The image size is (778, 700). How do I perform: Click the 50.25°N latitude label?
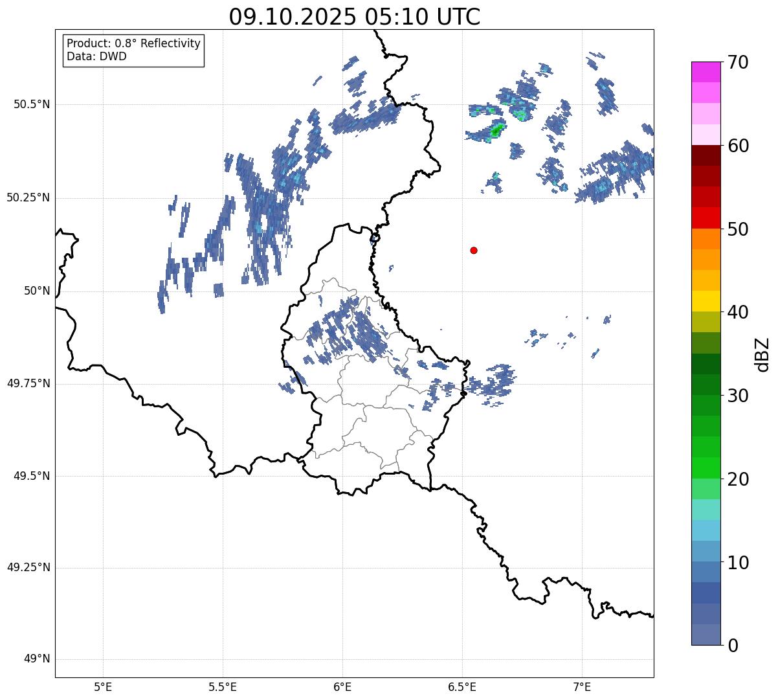pos(28,198)
